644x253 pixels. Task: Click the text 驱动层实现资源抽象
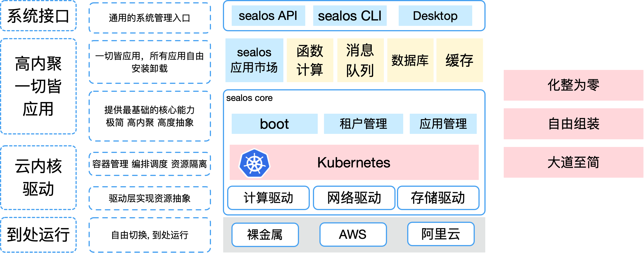click(x=150, y=198)
